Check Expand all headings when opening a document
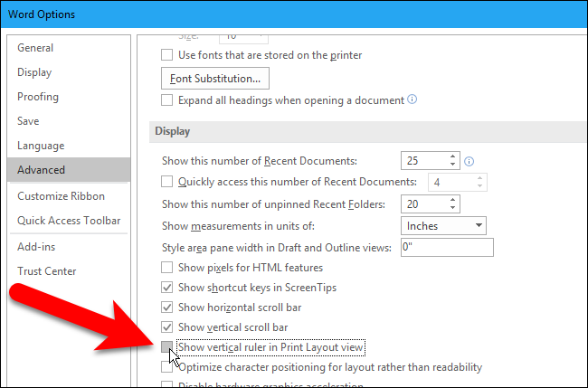 (166, 99)
